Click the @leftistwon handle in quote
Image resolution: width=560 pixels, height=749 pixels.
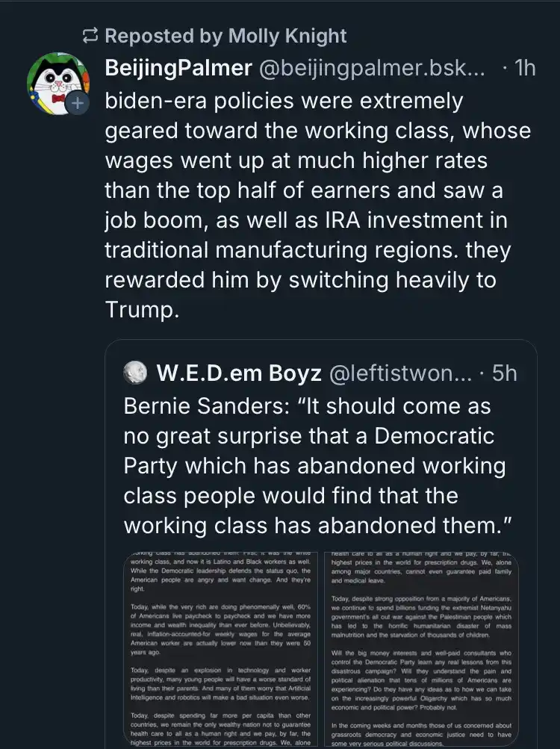tap(400, 373)
